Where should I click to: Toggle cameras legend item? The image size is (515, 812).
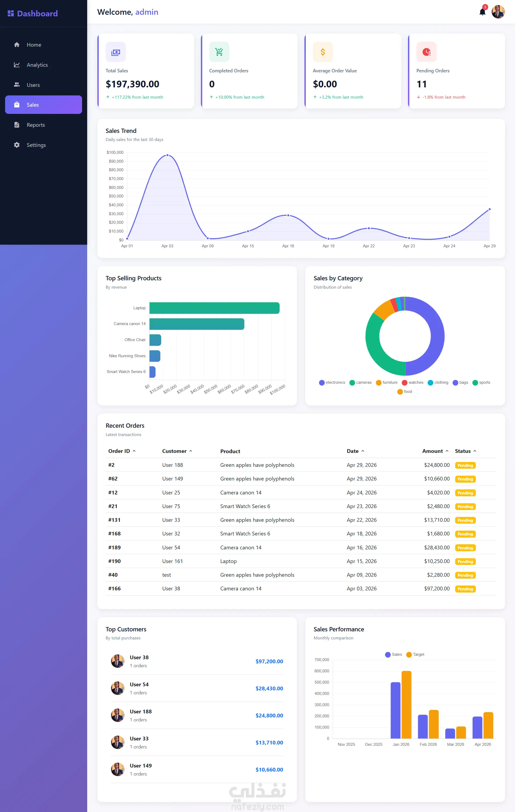[360, 382]
